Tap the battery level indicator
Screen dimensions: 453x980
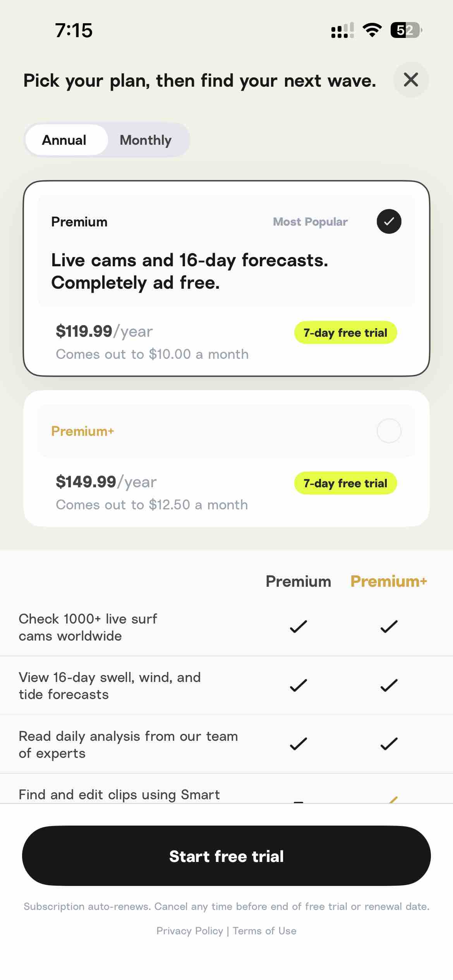(x=405, y=30)
